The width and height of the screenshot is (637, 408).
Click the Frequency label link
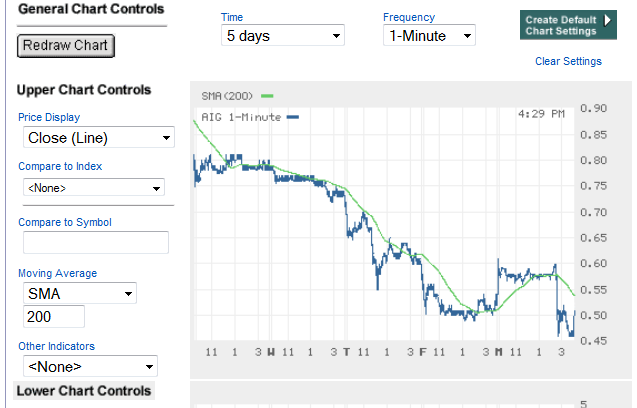coord(408,17)
